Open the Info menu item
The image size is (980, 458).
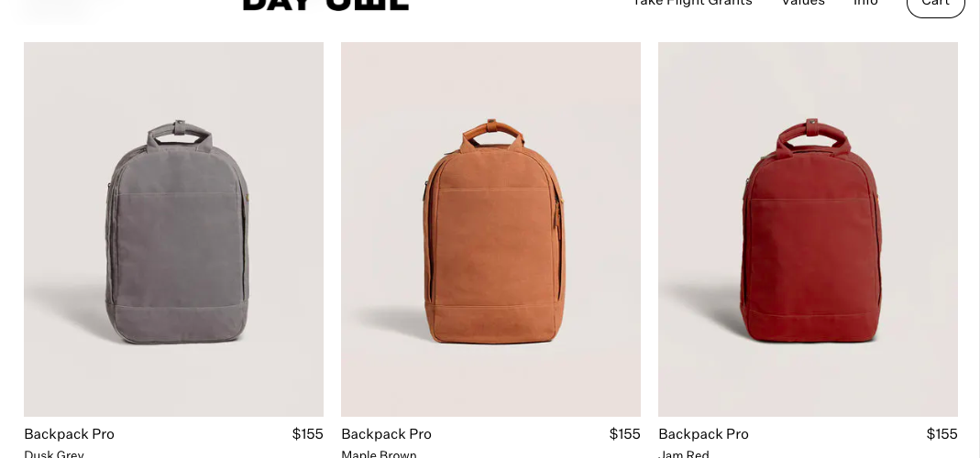(x=865, y=3)
